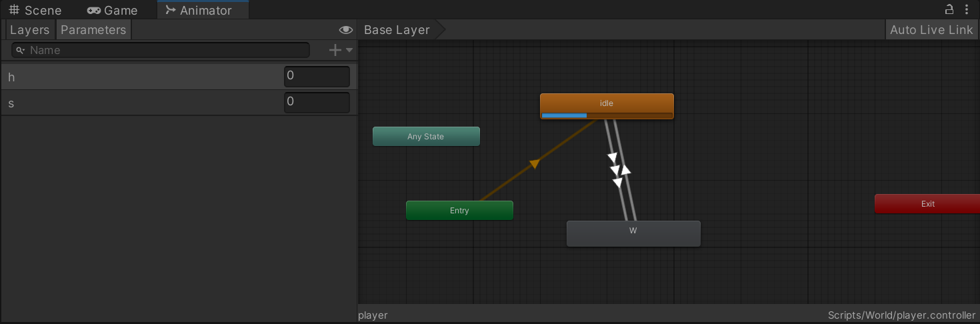Open the three-dot window options menu
This screenshot has height=324, width=980.
(967, 9)
